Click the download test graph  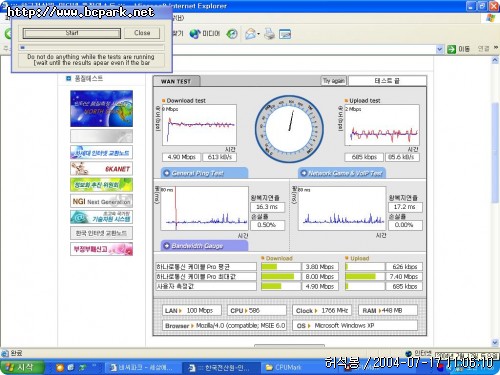pyautogui.click(x=199, y=125)
